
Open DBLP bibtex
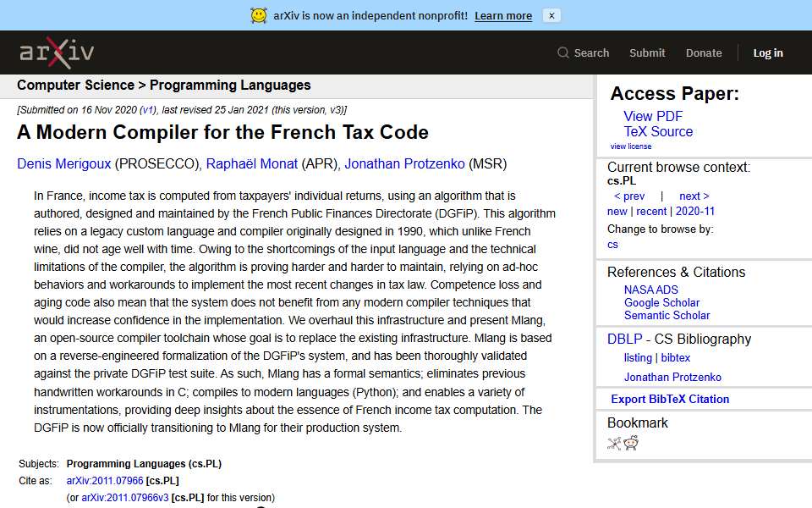coord(675,357)
